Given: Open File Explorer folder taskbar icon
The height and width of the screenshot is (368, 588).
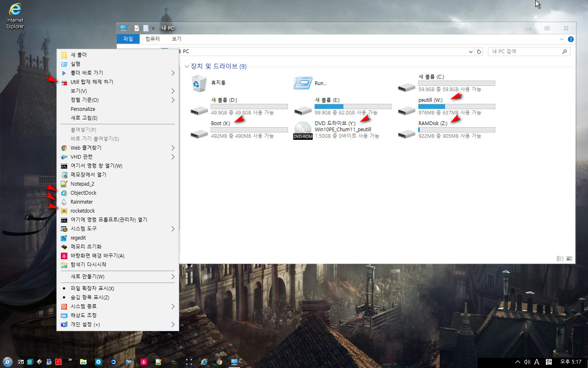Looking at the screenshot, I should [83, 362].
